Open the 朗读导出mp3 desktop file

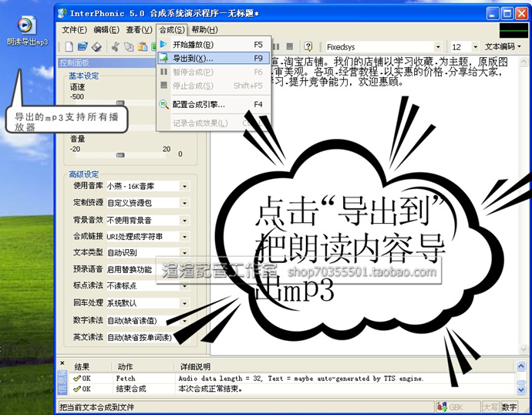click(25, 31)
